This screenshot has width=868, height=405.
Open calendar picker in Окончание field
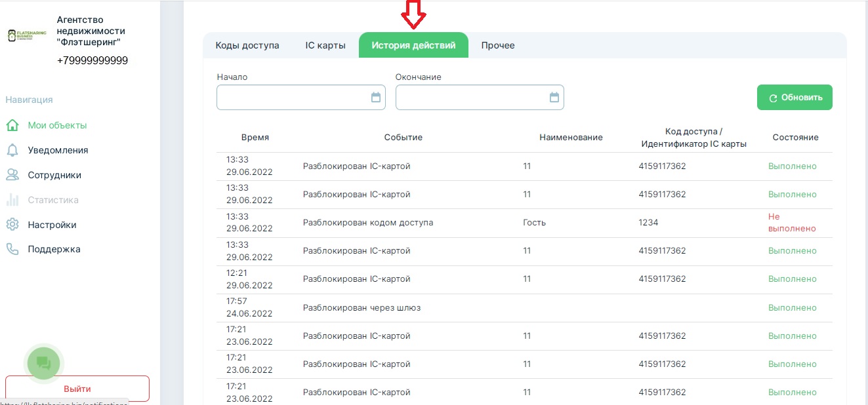554,98
